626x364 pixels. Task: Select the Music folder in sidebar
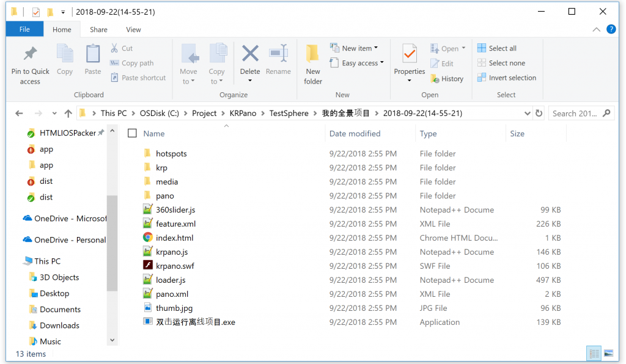[45, 341]
